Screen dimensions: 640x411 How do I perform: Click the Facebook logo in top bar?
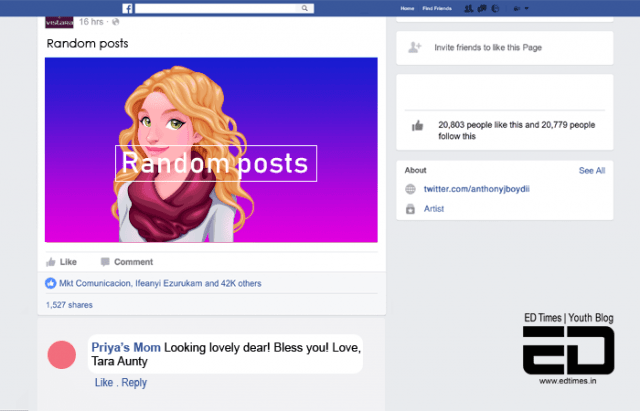tap(128, 8)
